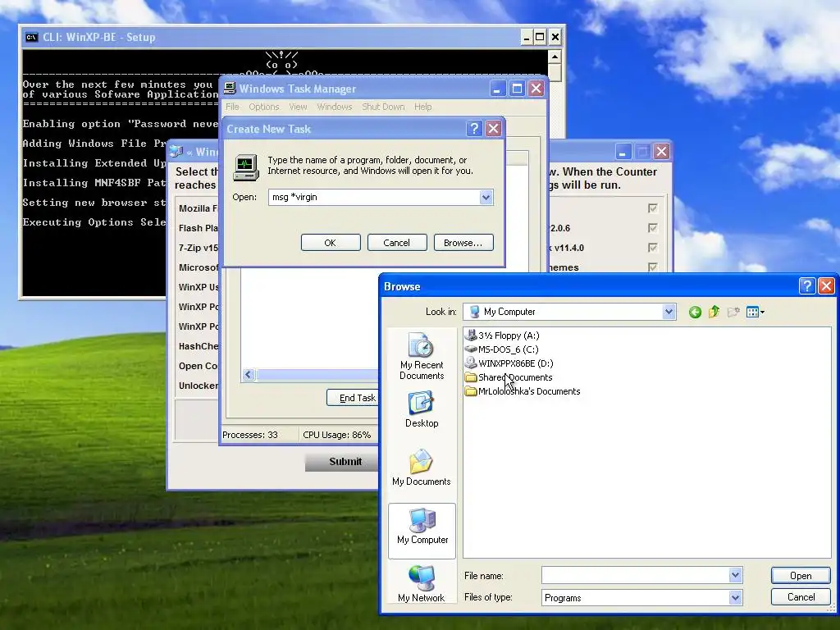The height and width of the screenshot is (630, 840).
Task: Click the End Task button
Action: pyautogui.click(x=354, y=398)
